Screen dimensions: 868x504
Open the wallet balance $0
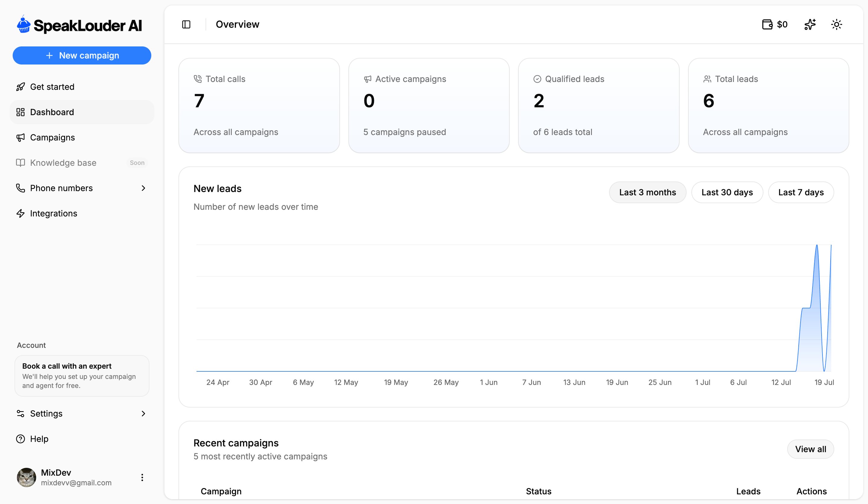point(775,24)
